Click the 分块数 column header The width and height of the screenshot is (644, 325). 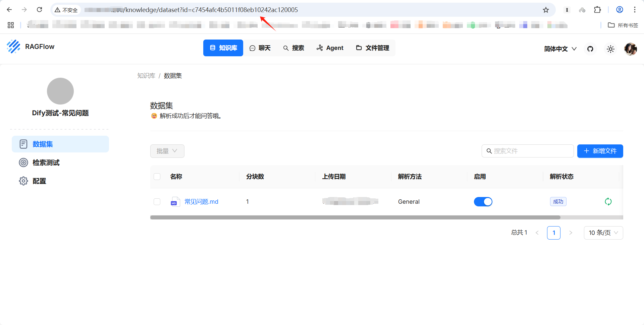[255, 177]
